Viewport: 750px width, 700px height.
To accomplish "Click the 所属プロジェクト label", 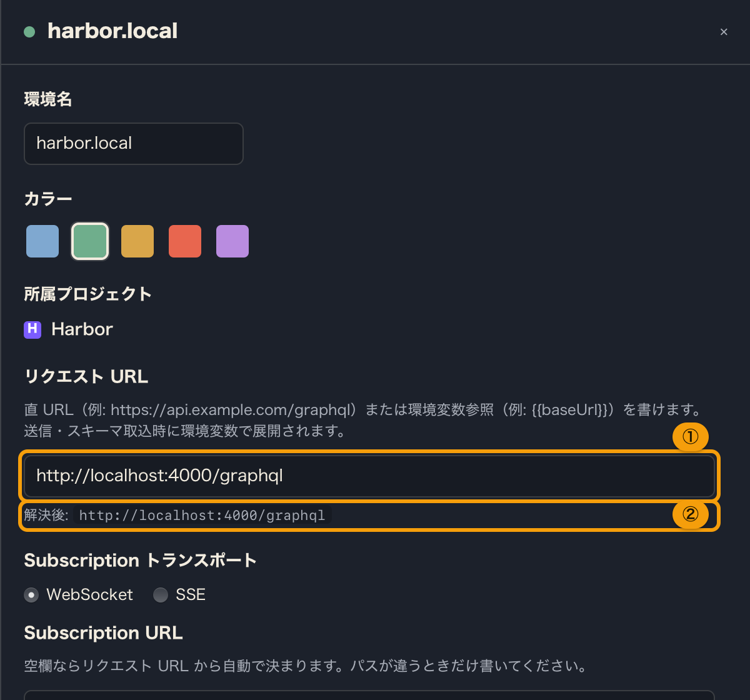I will tap(88, 294).
